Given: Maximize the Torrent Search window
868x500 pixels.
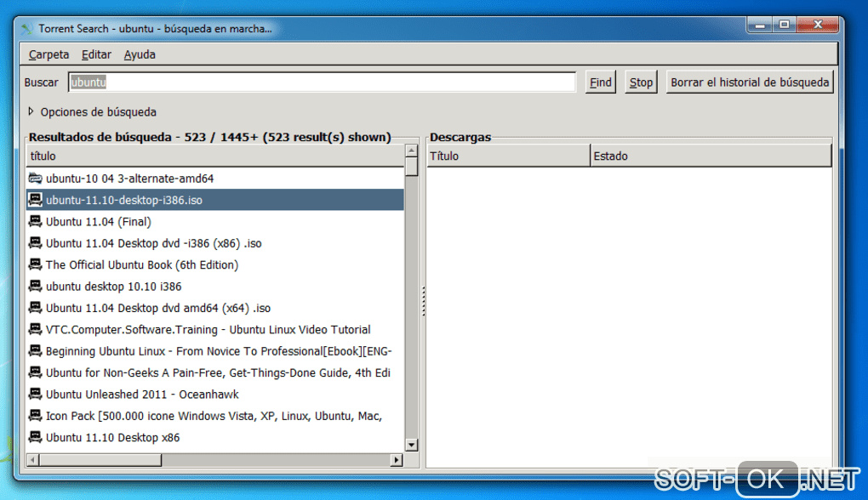Looking at the screenshot, I should pos(784,25).
